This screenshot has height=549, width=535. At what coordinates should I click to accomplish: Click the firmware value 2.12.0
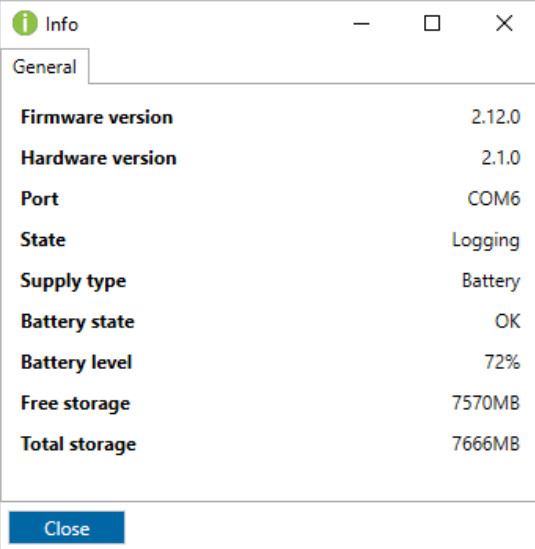pos(495,117)
